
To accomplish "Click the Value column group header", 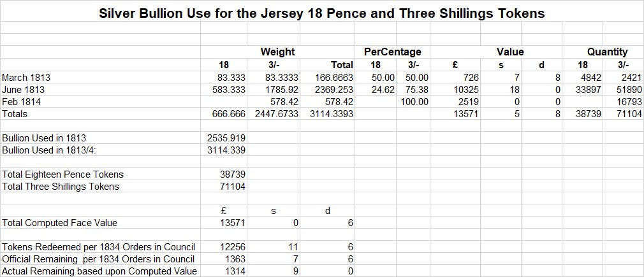I will click(x=510, y=52).
